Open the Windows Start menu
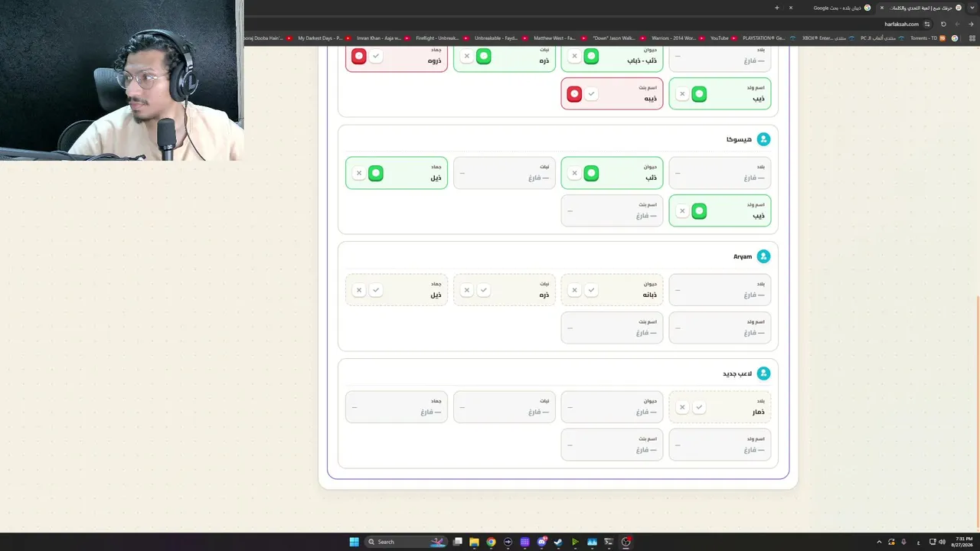 tap(354, 542)
